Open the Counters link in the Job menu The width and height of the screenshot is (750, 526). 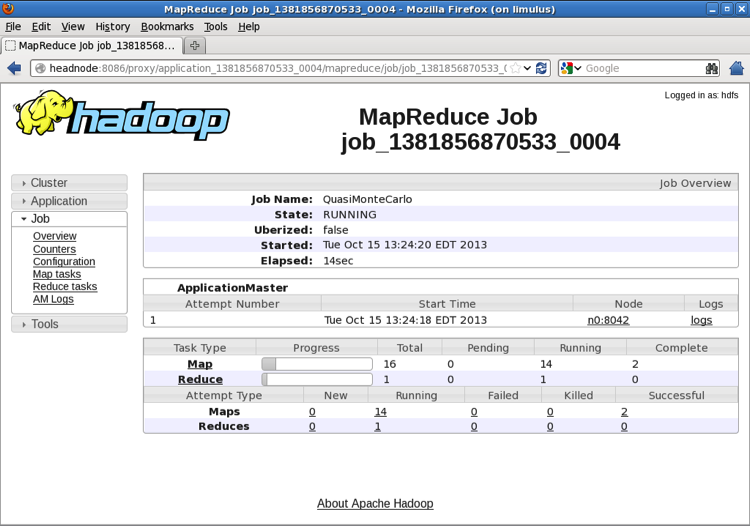(54, 249)
